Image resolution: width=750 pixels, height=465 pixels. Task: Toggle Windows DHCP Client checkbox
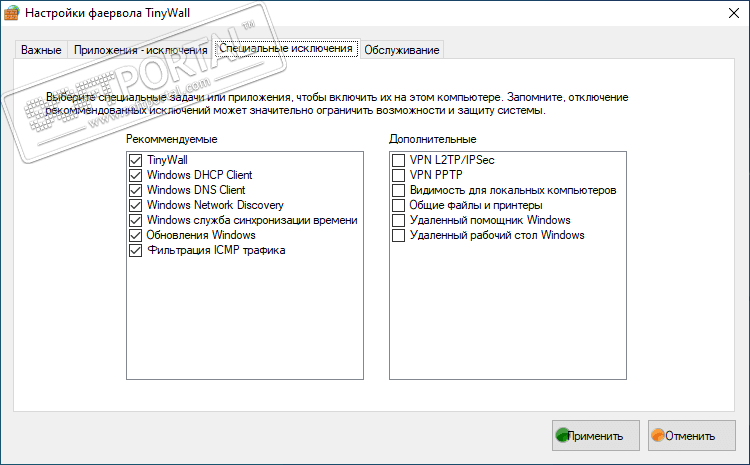(x=135, y=175)
